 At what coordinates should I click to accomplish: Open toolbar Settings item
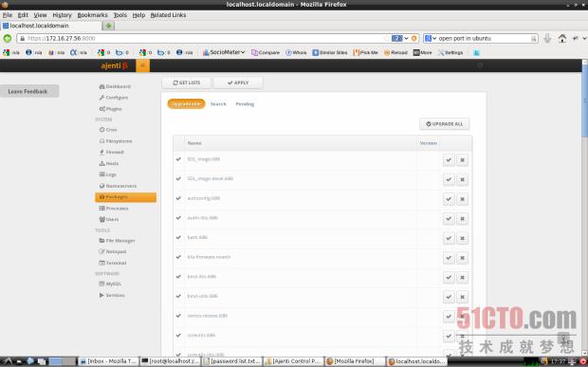pyautogui.click(x=450, y=53)
